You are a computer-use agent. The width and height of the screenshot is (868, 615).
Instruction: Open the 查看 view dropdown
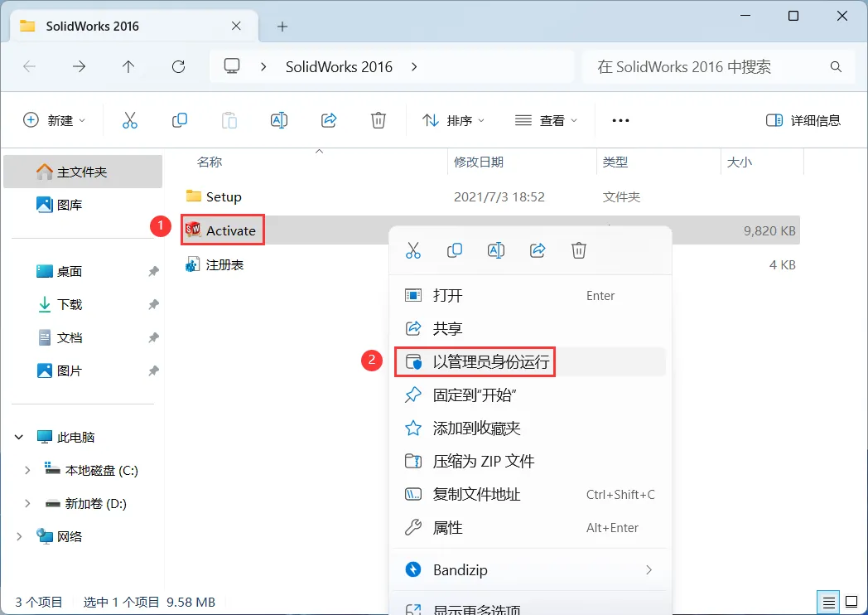546,120
